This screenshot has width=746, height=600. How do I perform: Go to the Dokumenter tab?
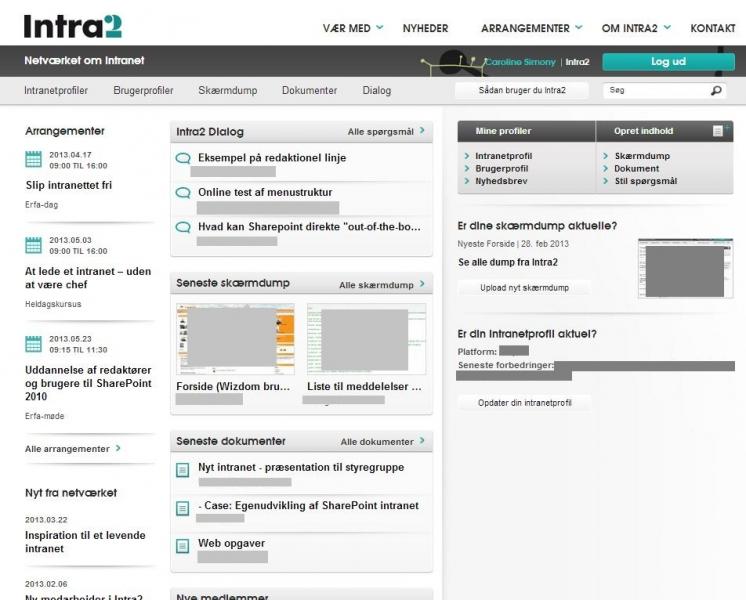pyautogui.click(x=309, y=91)
